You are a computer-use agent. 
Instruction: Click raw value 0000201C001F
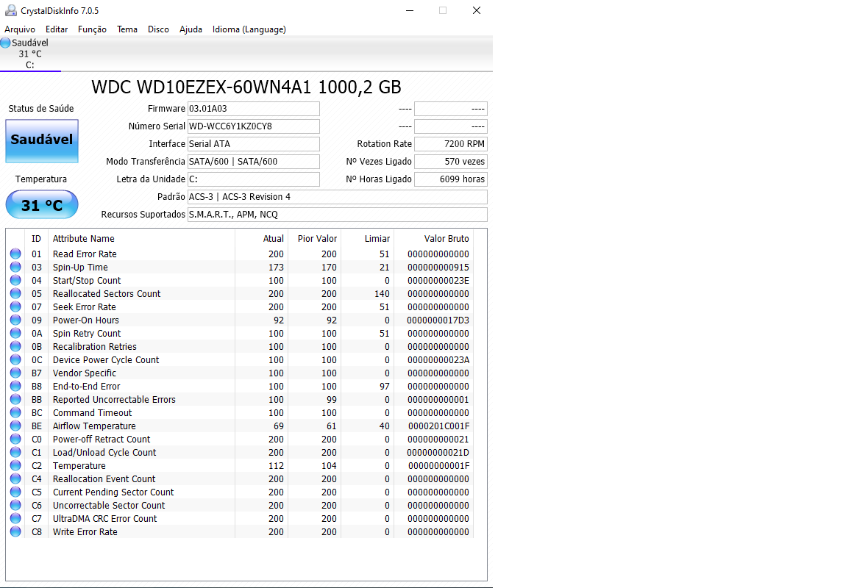(x=439, y=426)
